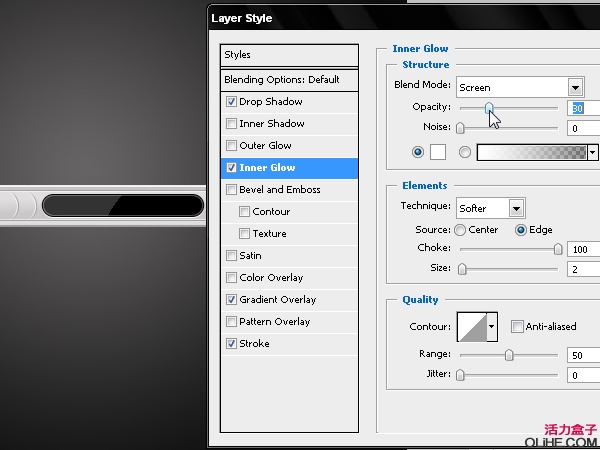Click the Jitter value field
The height and width of the screenshot is (450, 600).
click(584, 375)
